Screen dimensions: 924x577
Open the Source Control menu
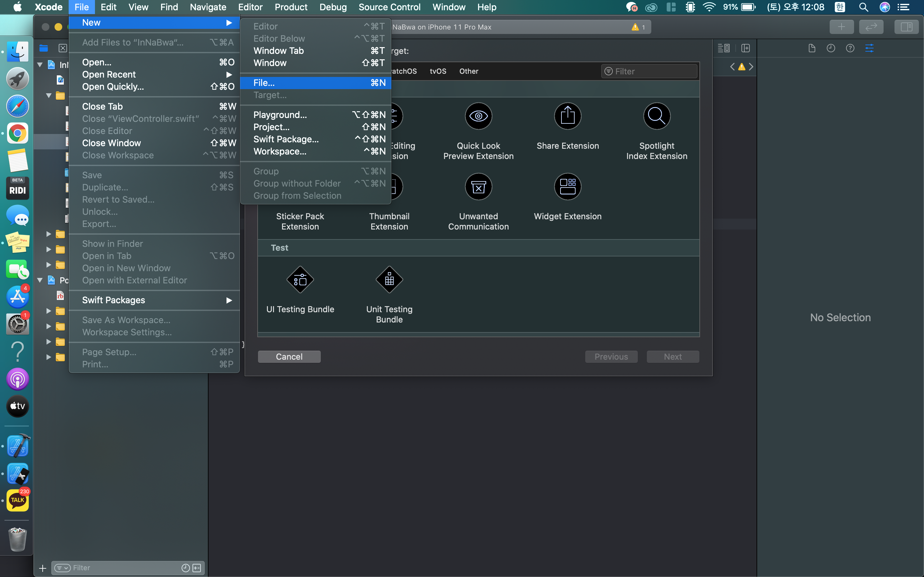389,7
